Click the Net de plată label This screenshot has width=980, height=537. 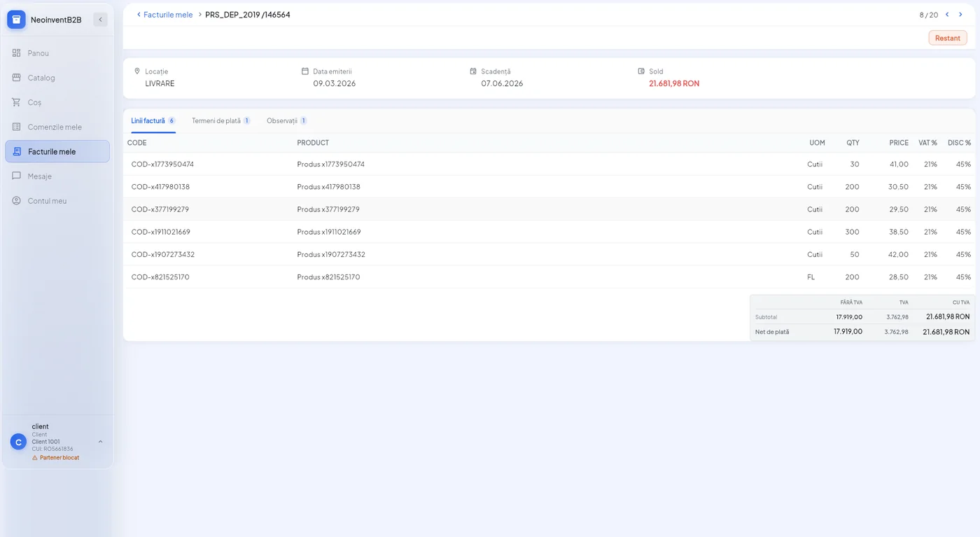point(772,332)
